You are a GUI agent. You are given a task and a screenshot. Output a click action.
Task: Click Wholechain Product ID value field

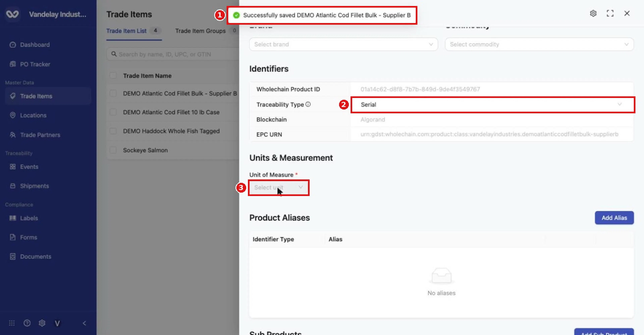point(492,89)
